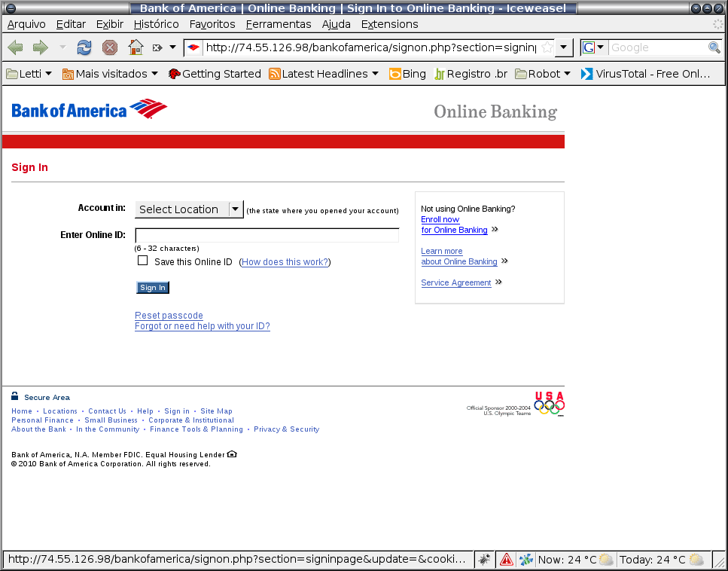Click the blue Sign In button
Viewport: 728px width, 571px height.
coord(153,288)
